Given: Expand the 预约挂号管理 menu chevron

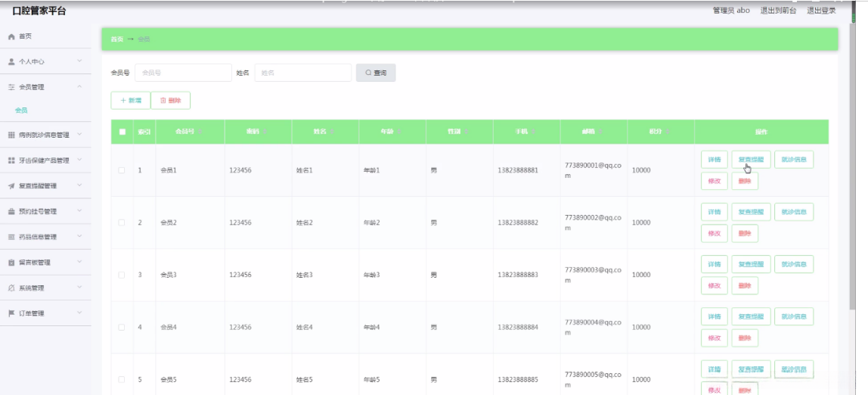Looking at the screenshot, I should [x=79, y=211].
